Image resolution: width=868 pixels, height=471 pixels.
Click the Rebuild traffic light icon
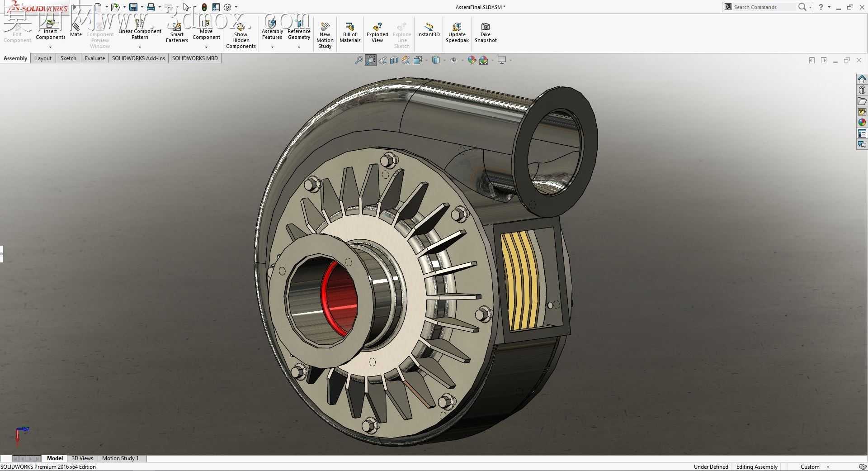tap(204, 7)
